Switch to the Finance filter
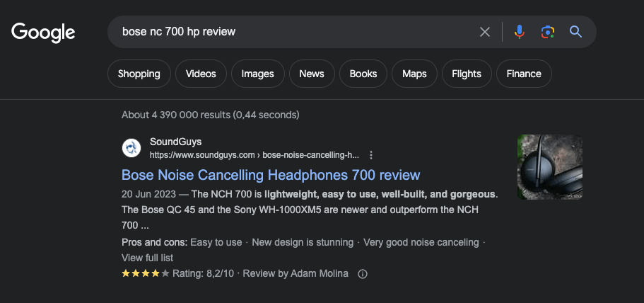The width and height of the screenshot is (644, 303). [524, 74]
